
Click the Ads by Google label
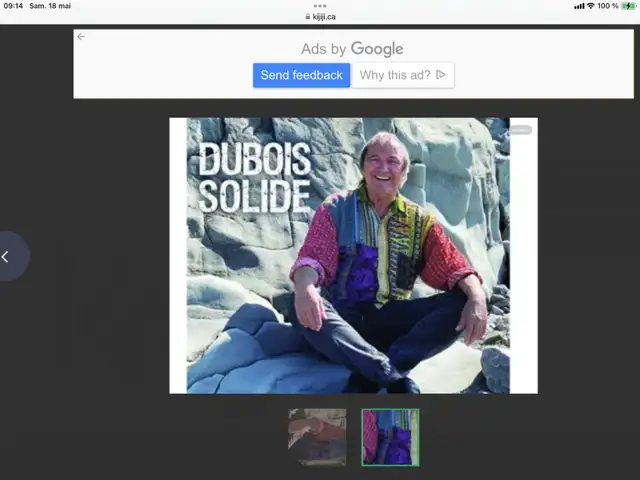coord(352,49)
